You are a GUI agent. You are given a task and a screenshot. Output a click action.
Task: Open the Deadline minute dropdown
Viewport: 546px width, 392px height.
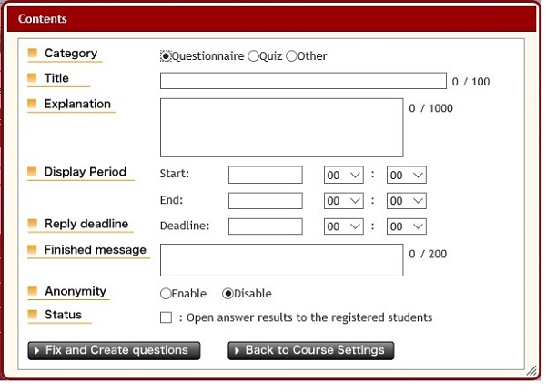406,226
